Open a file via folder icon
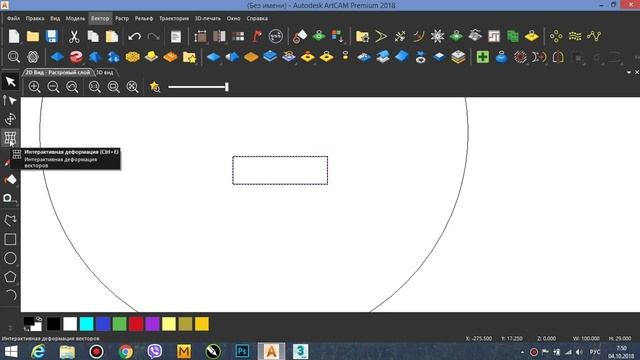This screenshot has width=640, height=360. pyautogui.click(x=33, y=36)
